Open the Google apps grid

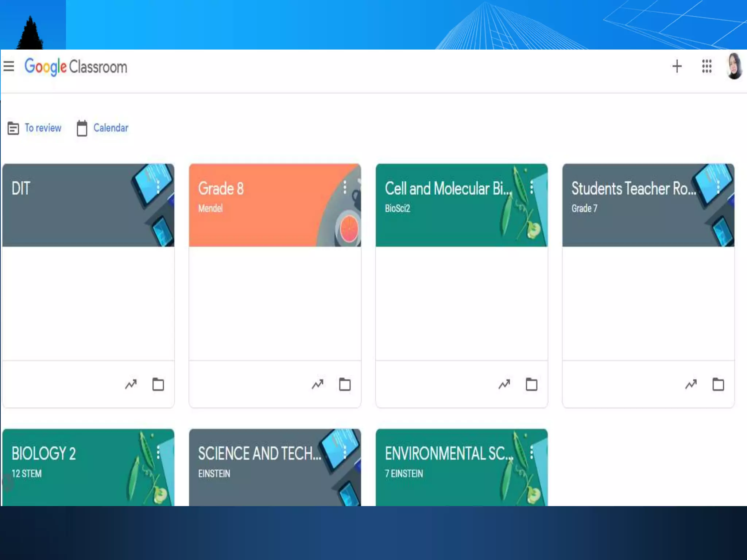pyautogui.click(x=707, y=66)
